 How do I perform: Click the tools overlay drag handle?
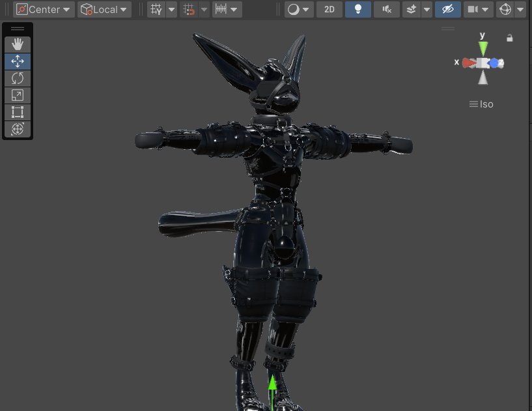[x=18, y=29]
